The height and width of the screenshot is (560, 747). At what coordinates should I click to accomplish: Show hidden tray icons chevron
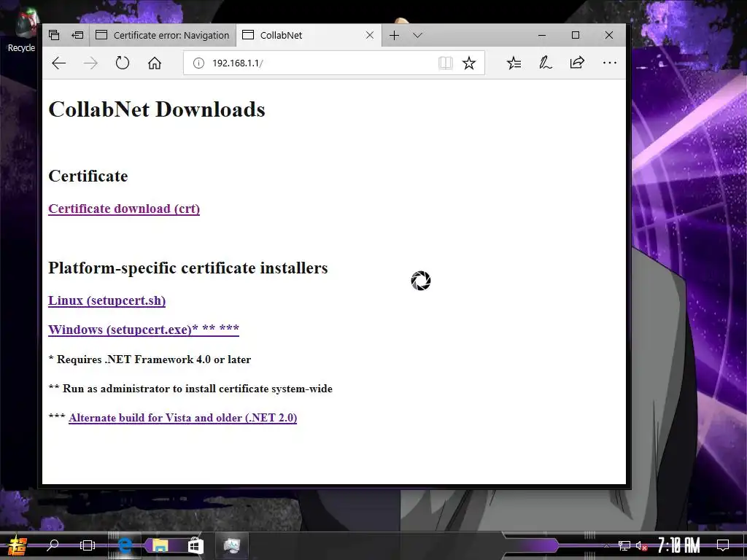tap(606, 545)
